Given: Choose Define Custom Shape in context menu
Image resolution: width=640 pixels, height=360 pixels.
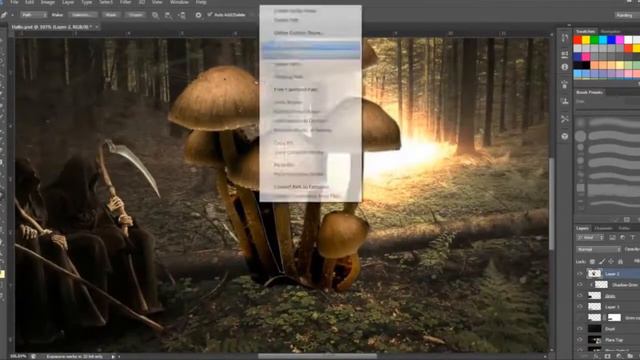Looking at the screenshot, I should pyautogui.click(x=298, y=33).
